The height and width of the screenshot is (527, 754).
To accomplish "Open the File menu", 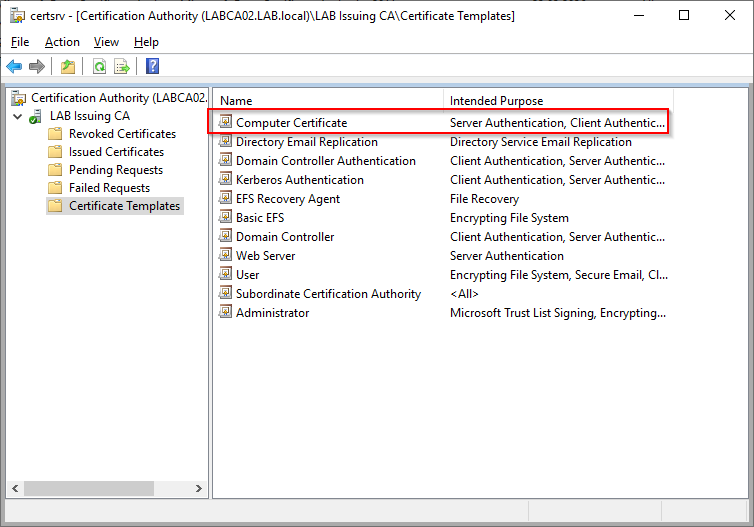I will 20,42.
